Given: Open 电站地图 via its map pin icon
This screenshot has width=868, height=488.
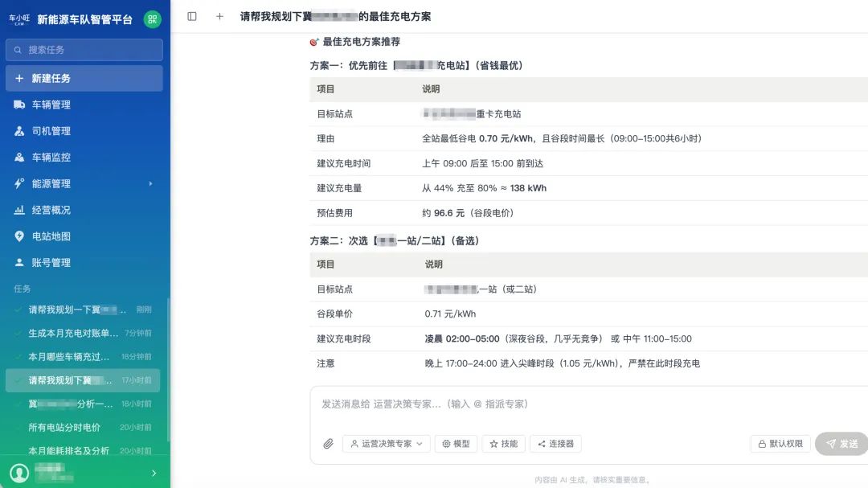Looking at the screenshot, I should coord(19,236).
